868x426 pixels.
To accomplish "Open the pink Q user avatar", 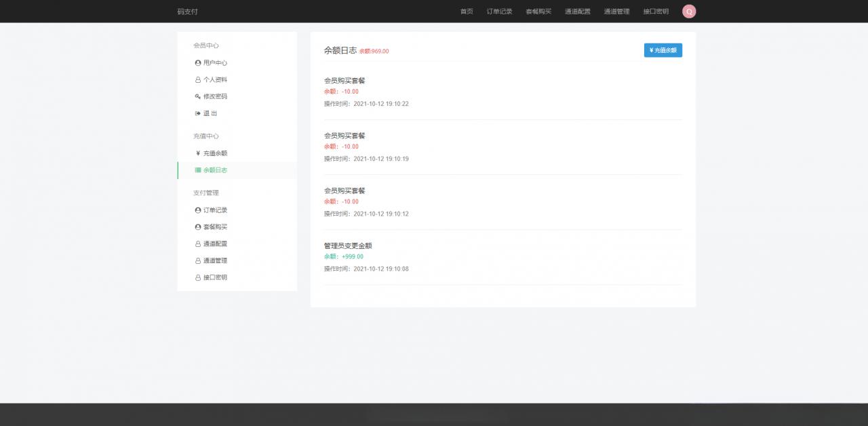I will click(x=689, y=12).
